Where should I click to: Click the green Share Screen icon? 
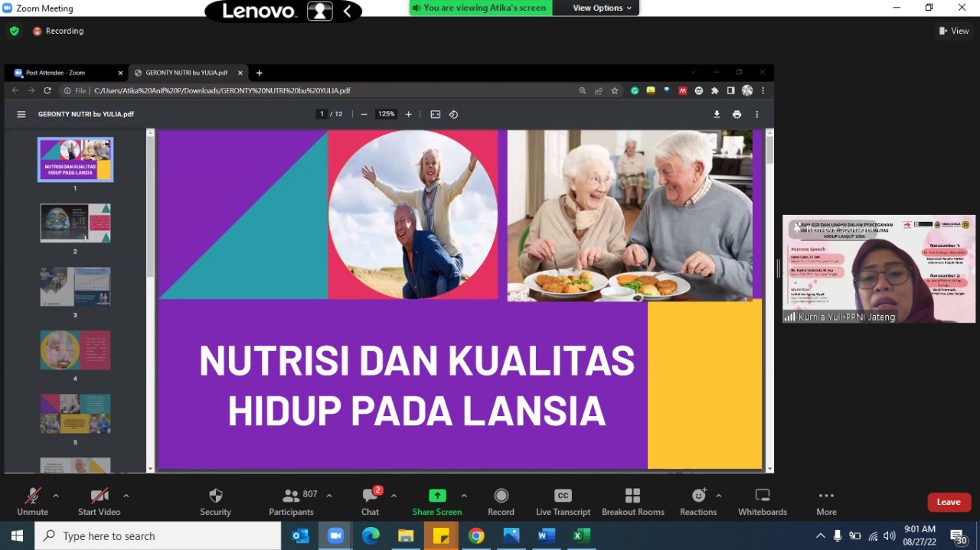(x=437, y=496)
